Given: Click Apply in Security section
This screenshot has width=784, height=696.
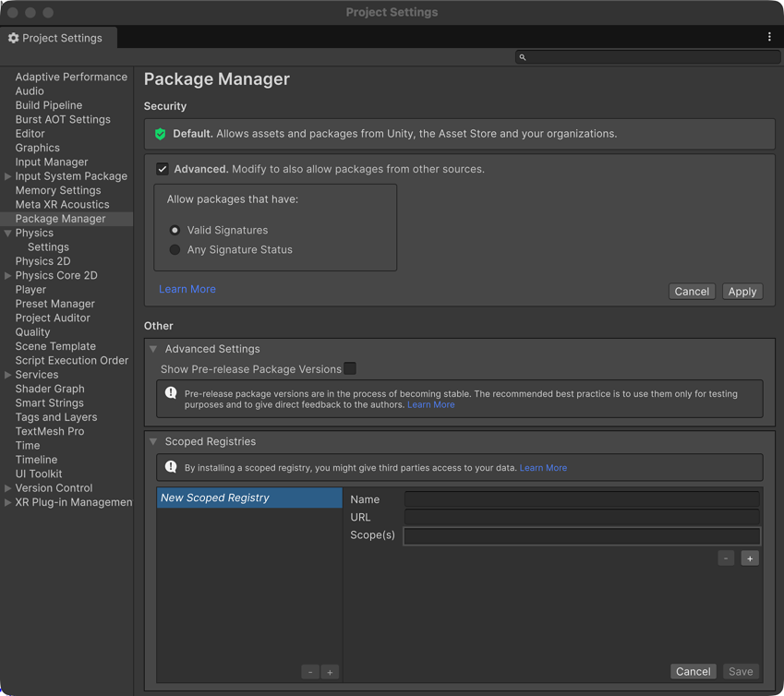Looking at the screenshot, I should click(742, 292).
